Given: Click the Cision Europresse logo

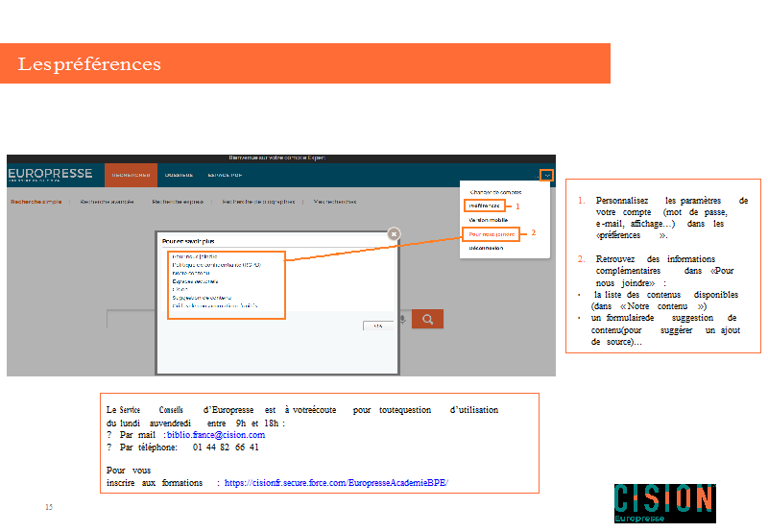Looking at the screenshot, I should pyautogui.click(x=664, y=504).
